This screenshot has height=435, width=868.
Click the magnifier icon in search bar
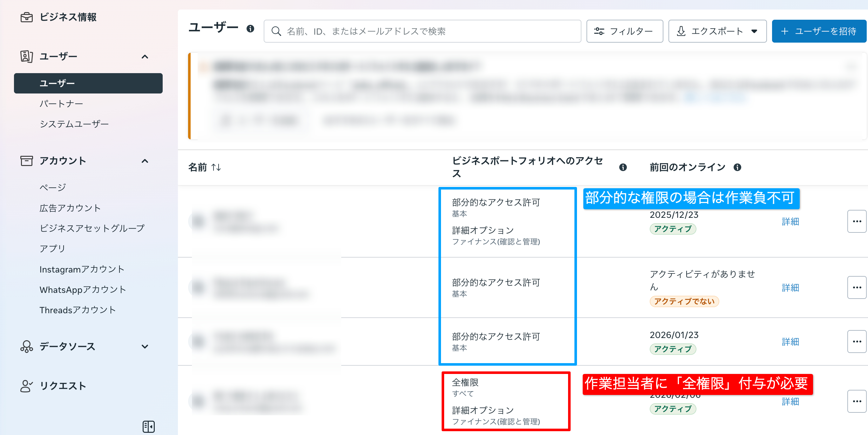coord(276,31)
